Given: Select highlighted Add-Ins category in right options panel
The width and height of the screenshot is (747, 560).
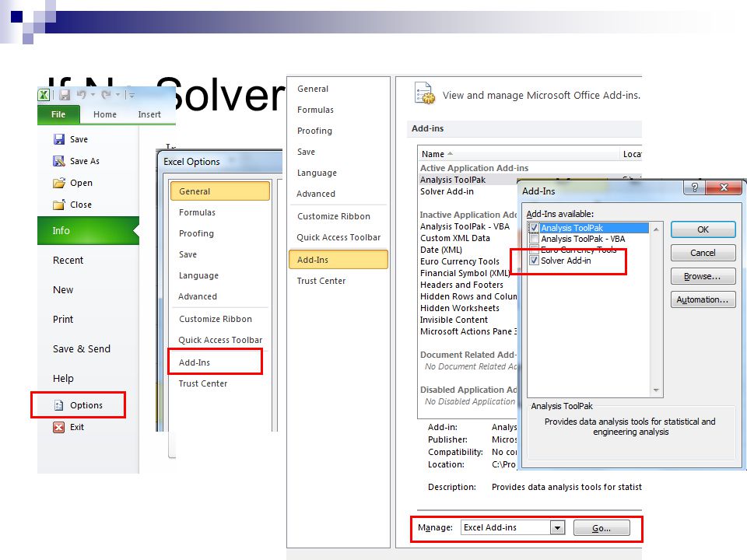Looking at the screenshot, I should click(338, 260).
